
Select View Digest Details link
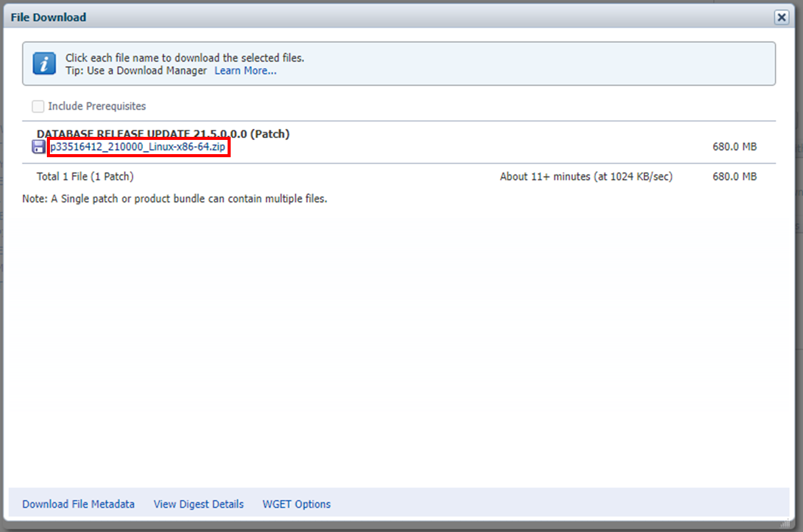tap(199, 504)
